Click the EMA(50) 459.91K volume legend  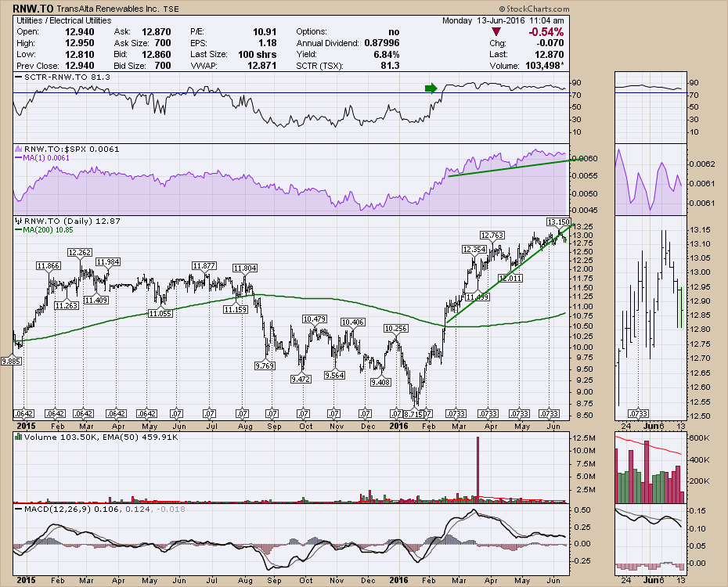[142, 437]
